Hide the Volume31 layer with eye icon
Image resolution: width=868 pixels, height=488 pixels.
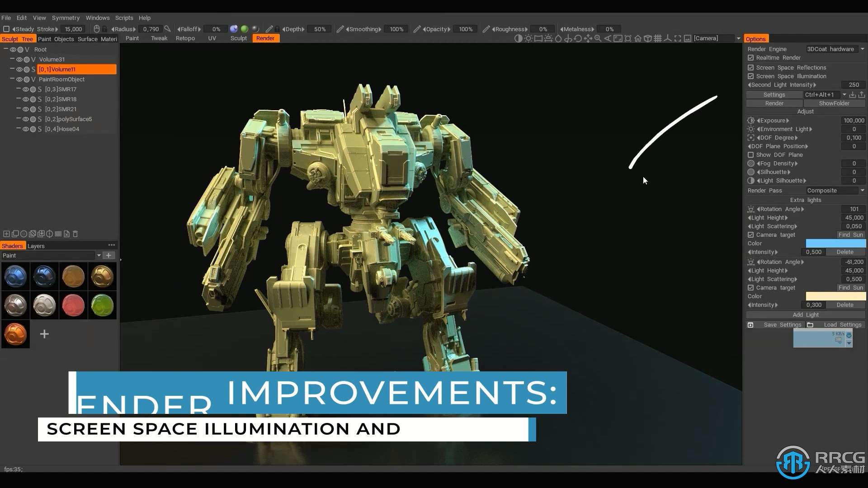coord(19,60)
